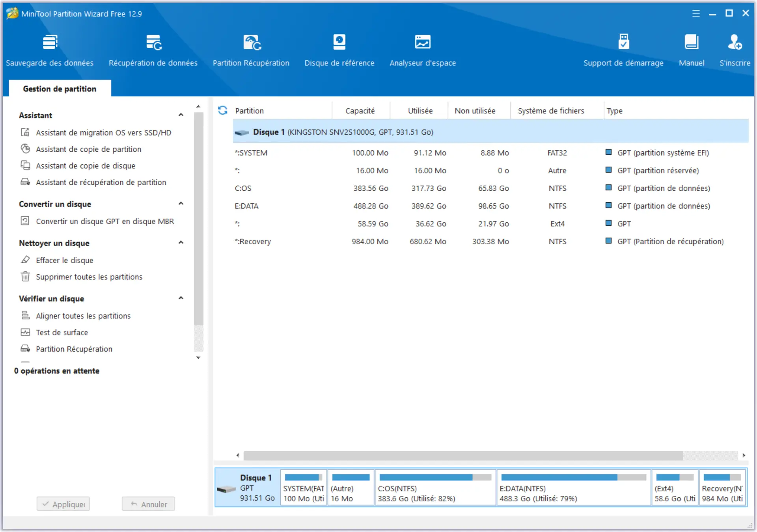This screenshot has height=532, width=757.
Task: Sort by Partition column header
Action: (282, 111)
